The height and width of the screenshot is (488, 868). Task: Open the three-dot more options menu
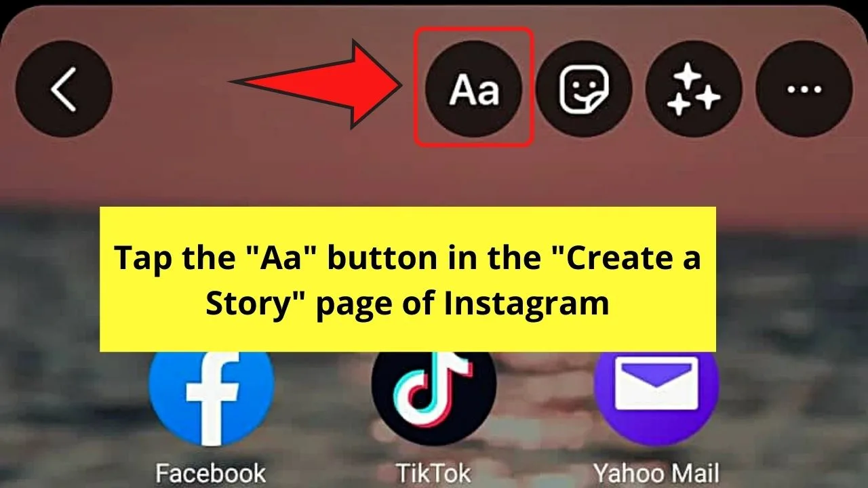(x=804, y=89)
